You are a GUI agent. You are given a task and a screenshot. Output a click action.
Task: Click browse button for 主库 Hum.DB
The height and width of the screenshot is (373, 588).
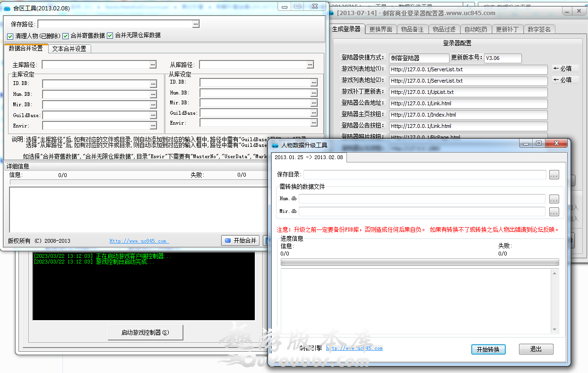coord(153,94)
